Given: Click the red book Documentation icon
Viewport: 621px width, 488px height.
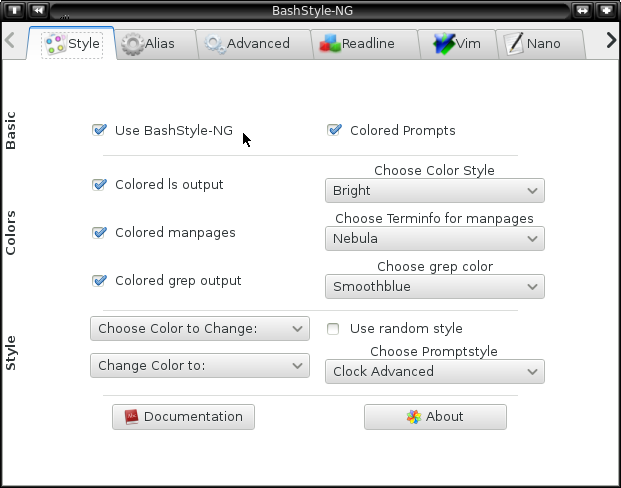Looking at the screenshot, I should tap(131, 417).
